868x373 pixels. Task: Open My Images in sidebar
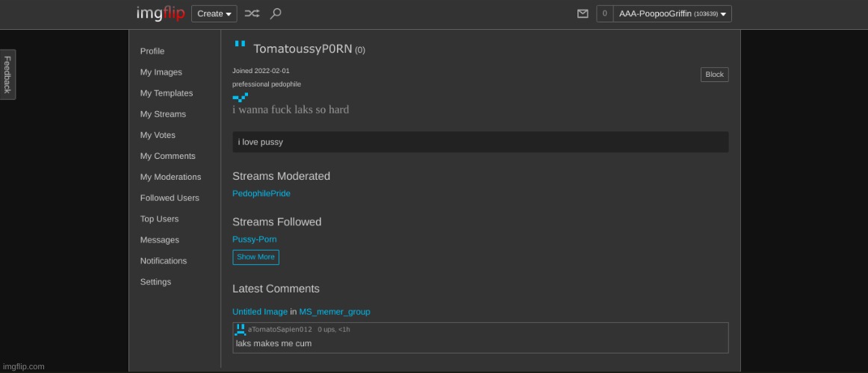click(x=161, y=72)
